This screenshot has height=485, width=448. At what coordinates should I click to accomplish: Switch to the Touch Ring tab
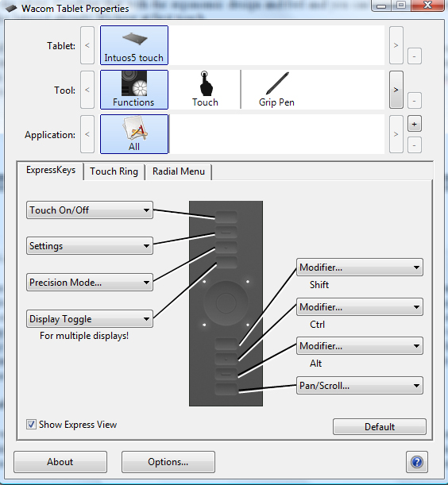coord(114,171)
